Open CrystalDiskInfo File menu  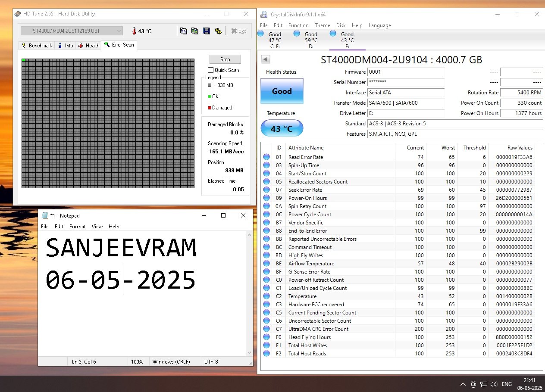[264, 25]
